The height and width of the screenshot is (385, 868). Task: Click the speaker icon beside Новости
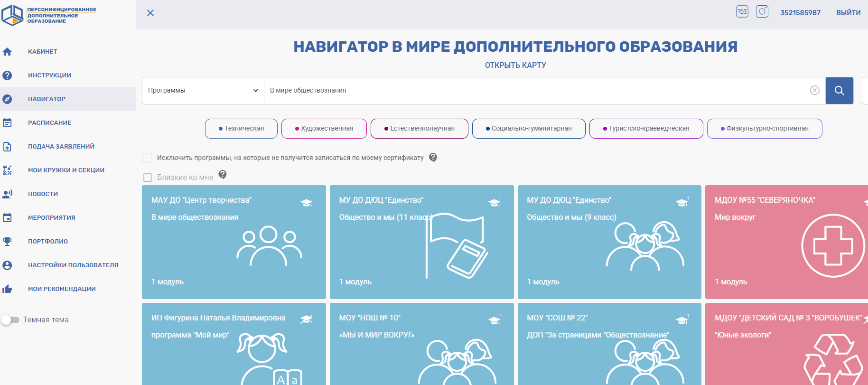[x=7, y=194]
